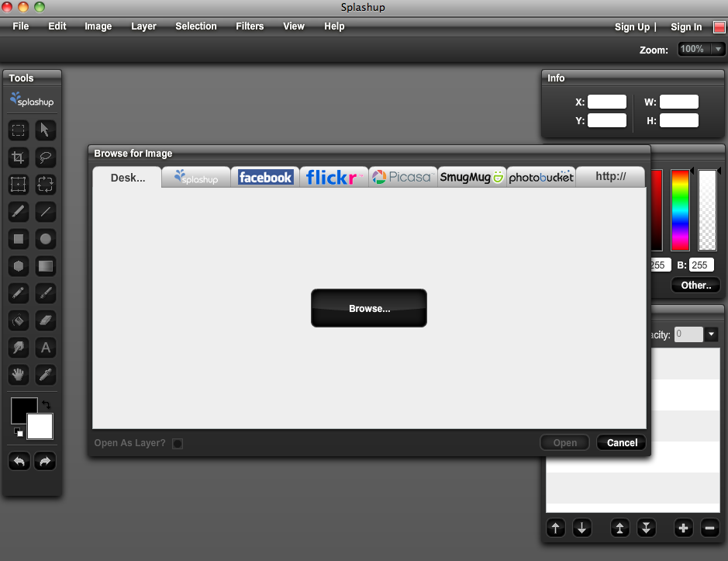
Task: Enable the Open As Layer checkbox
Action: point(178,444)
